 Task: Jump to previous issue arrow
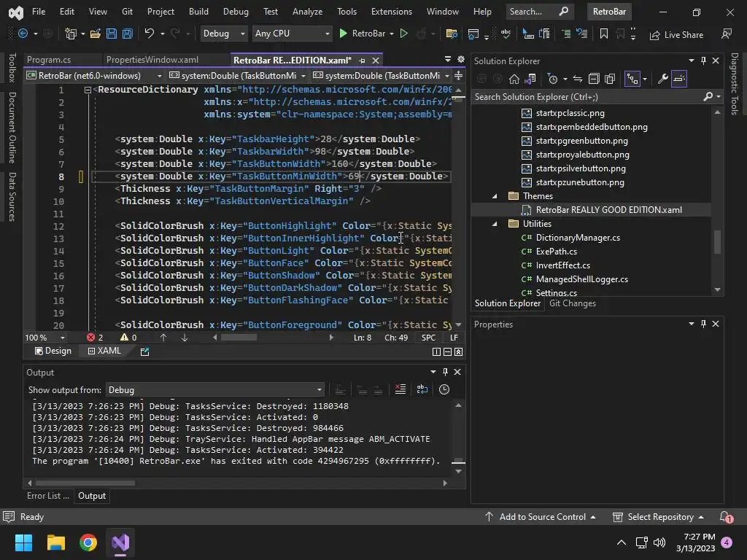(x=163, y=338)
